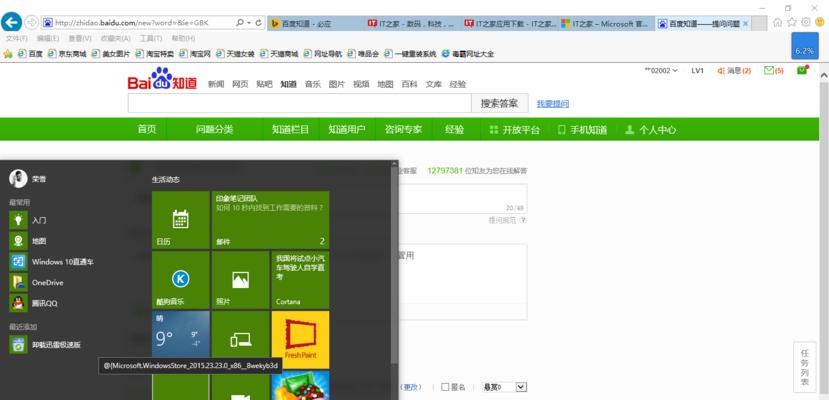Image resolution: width=829 pixels, height=400 pixels.
Task: Open the browser Tools gear icon
Action: click(x=806, y=22)
